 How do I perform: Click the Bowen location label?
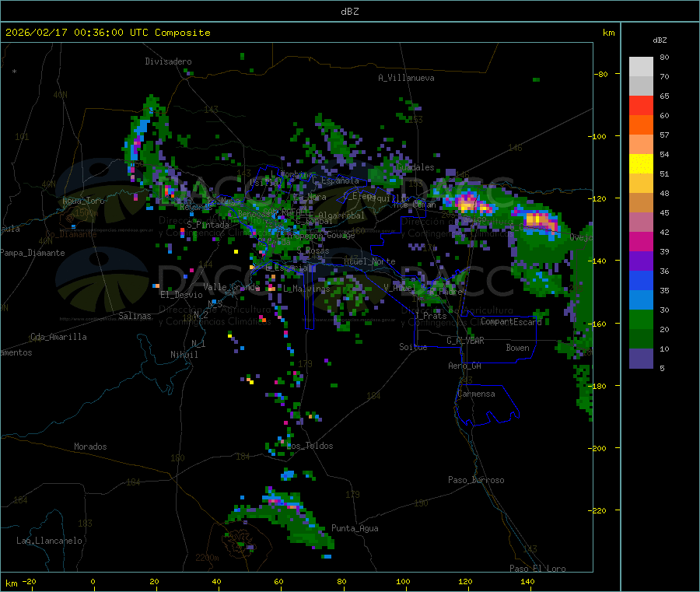pos(517,348)
